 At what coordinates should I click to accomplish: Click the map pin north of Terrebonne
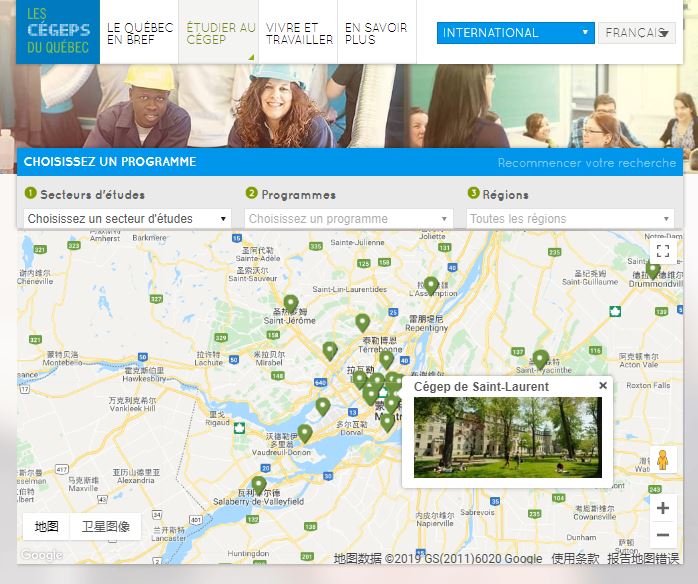click(362, 323)
